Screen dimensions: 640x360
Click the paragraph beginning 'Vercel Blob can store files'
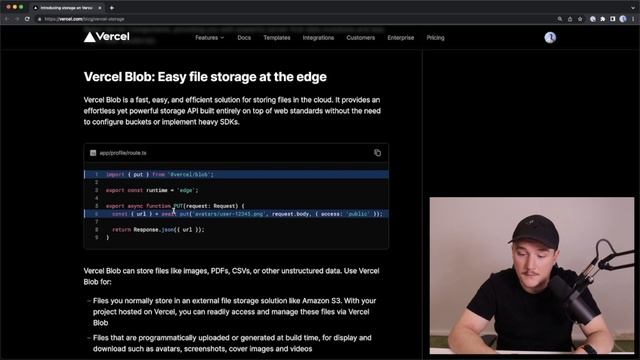point(231,276)
